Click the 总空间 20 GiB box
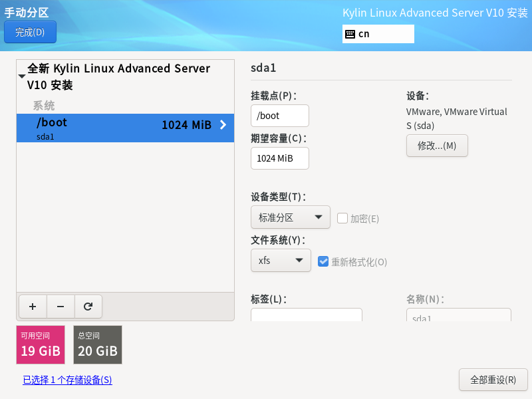The width and height of the screenshot is (532, 399). click(x=98, y=344)
